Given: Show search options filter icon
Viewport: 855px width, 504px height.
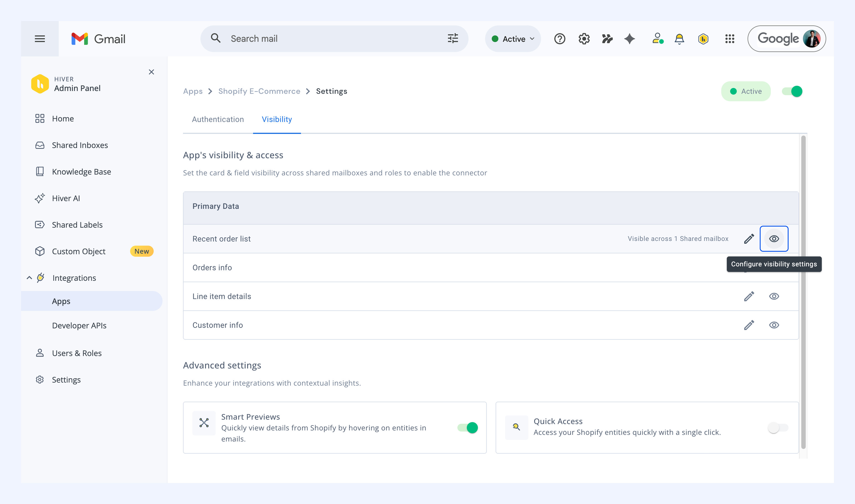Looking at the screenshot, I should [x=453, y=38].
